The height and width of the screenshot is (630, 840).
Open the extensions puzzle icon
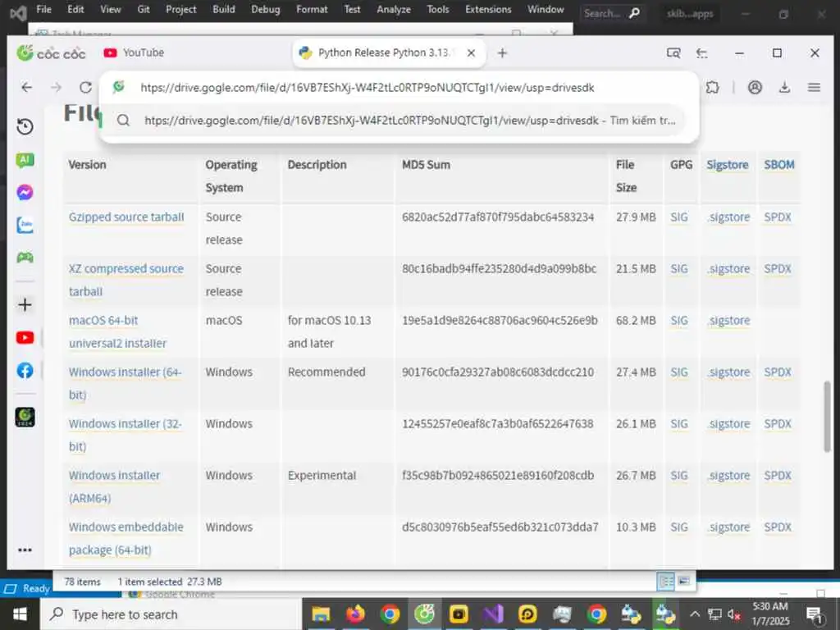(x=713, y=87)
